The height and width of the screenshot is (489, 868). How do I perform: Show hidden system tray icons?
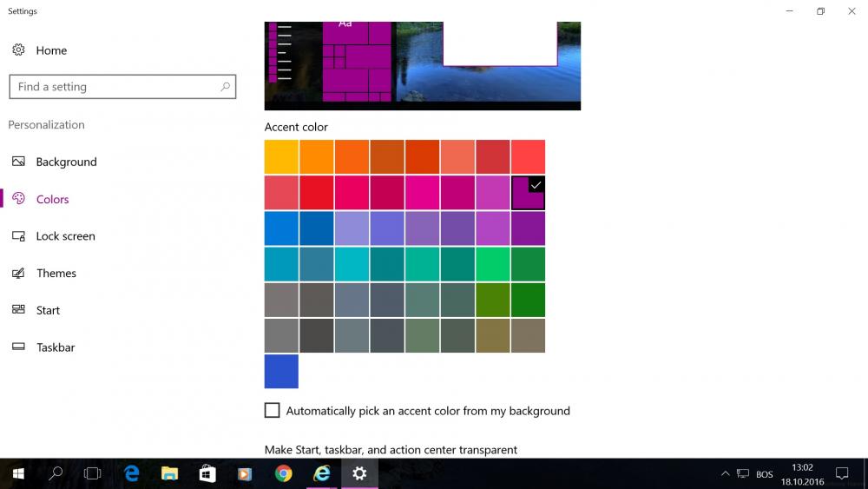726,474
